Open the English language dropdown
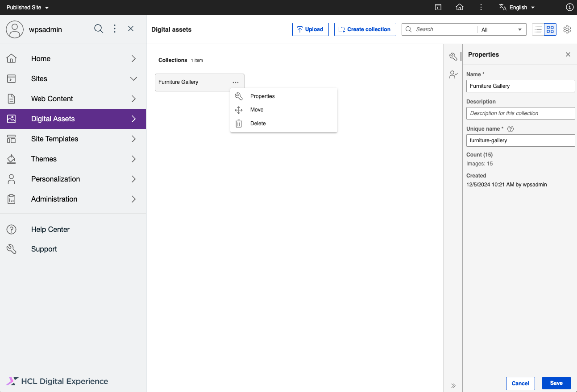 click(x=517, y=8)
